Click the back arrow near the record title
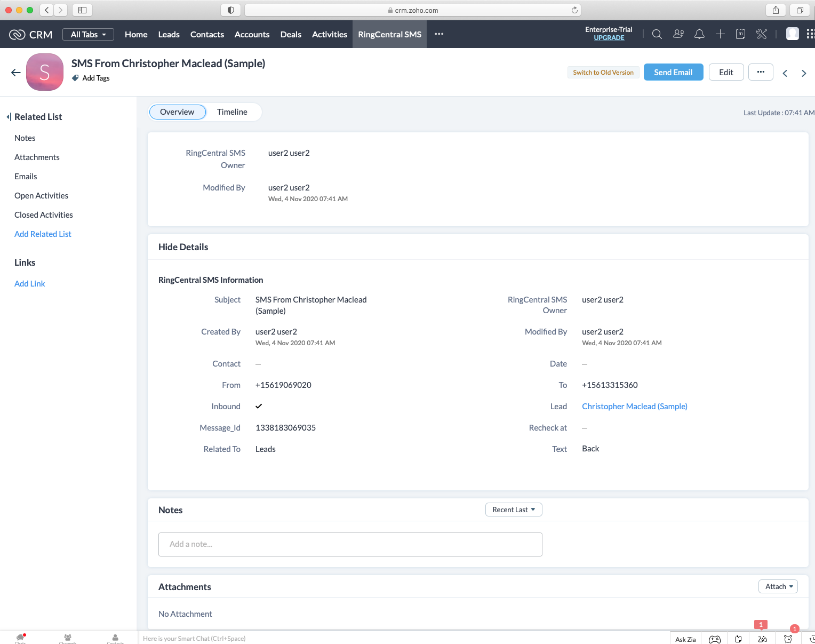 click(15, 72)
